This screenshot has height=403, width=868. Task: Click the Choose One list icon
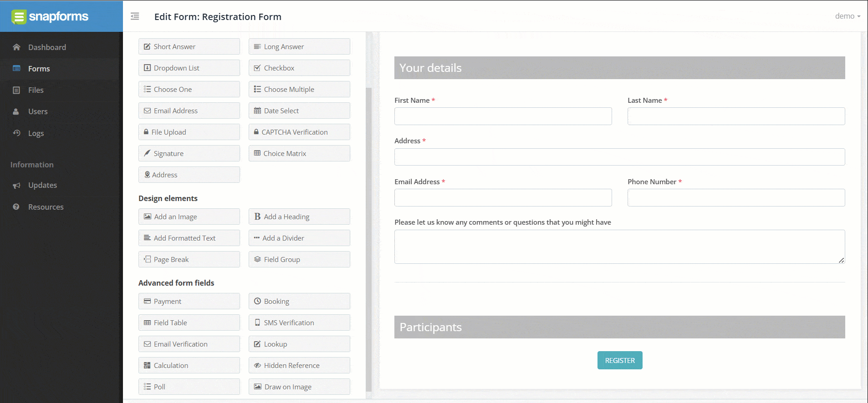pos(147,89)
